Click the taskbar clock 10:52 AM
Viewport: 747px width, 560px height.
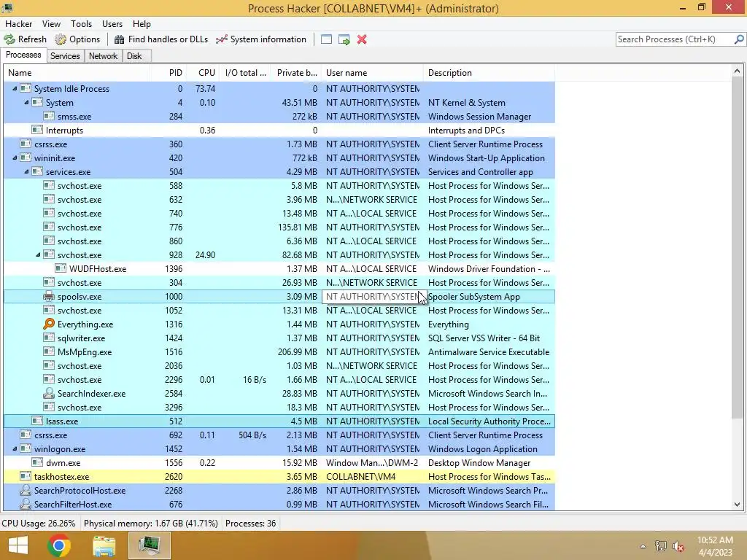point(715,540)
